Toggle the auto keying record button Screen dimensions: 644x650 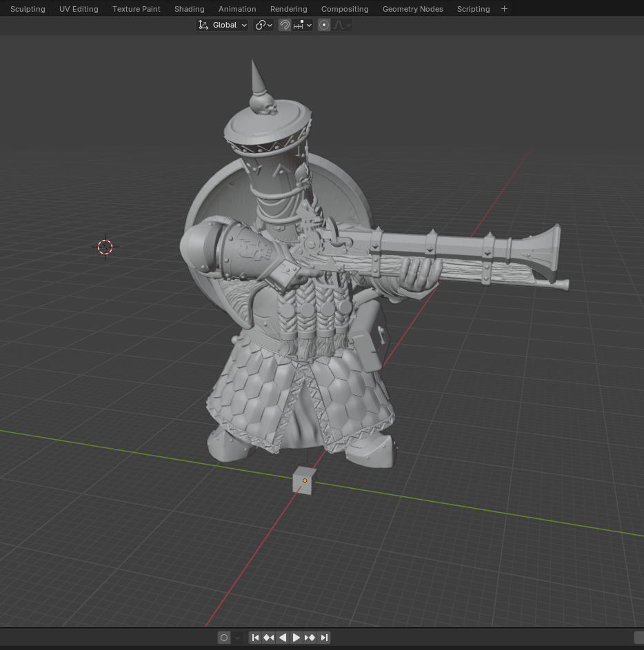click(x=224, y=638)
